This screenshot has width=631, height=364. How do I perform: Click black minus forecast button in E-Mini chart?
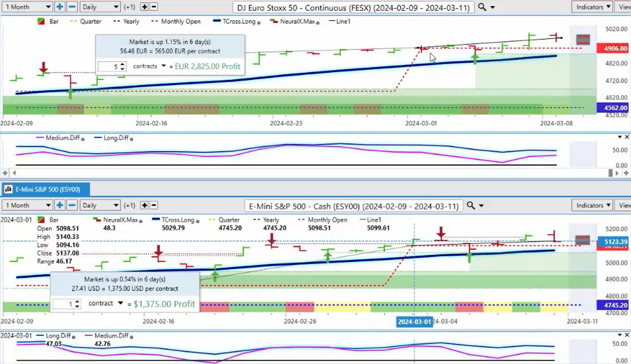tap(153, 205)
